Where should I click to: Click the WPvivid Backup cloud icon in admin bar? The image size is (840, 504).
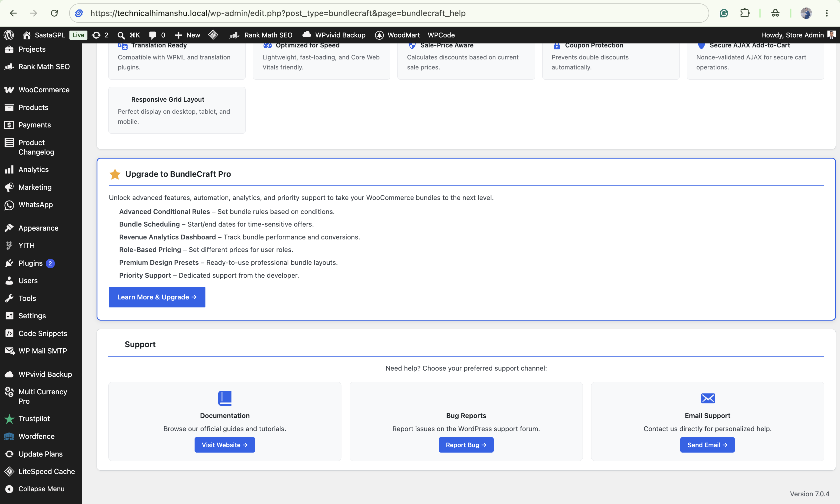coord(307,34)
